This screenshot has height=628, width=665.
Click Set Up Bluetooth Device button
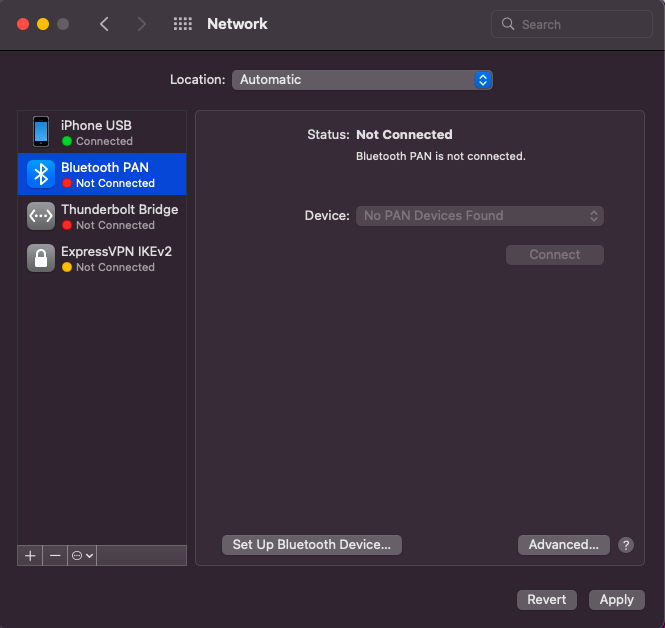tap(312, 545)
